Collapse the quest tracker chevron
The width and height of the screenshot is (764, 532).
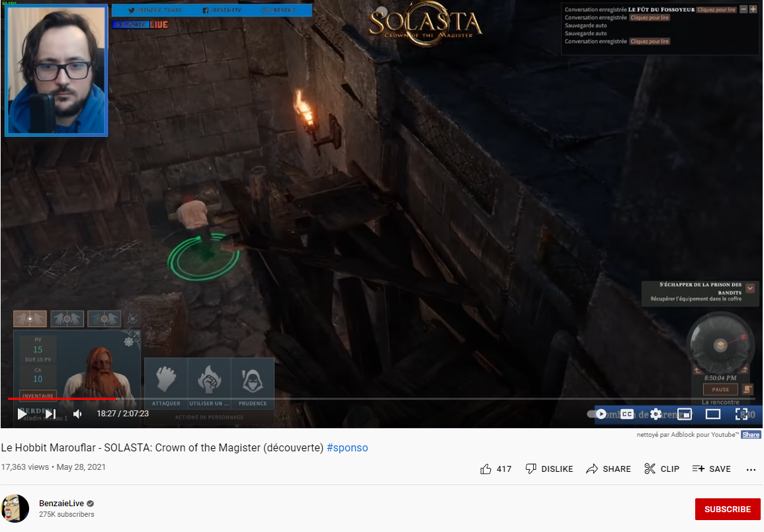[x=750, y=288]
